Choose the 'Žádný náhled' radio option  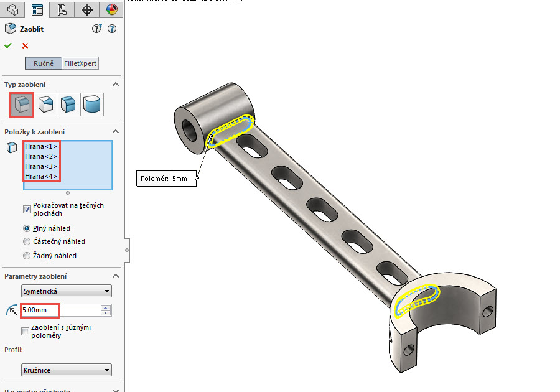click(x=27, y=256)
